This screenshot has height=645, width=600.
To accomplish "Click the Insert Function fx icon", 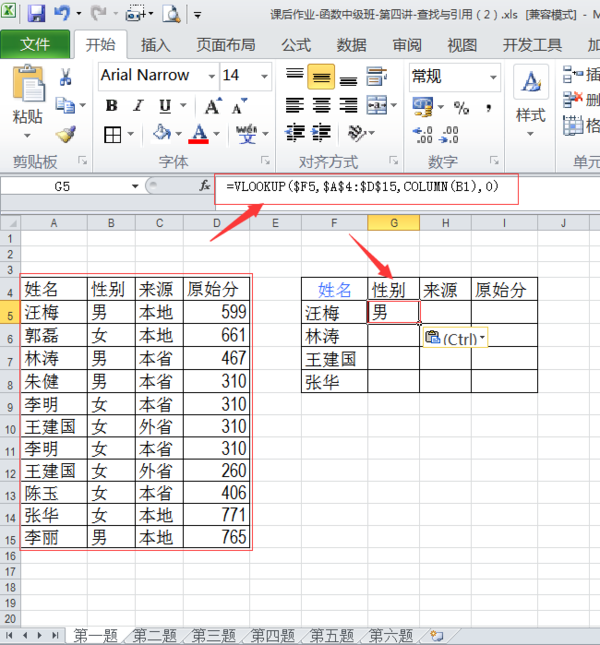I will [205, 186].
